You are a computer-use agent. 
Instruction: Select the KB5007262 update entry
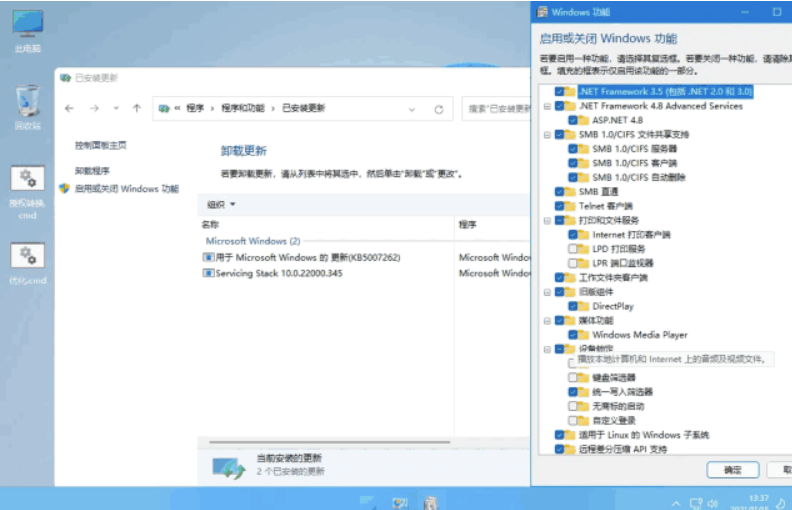301,258
